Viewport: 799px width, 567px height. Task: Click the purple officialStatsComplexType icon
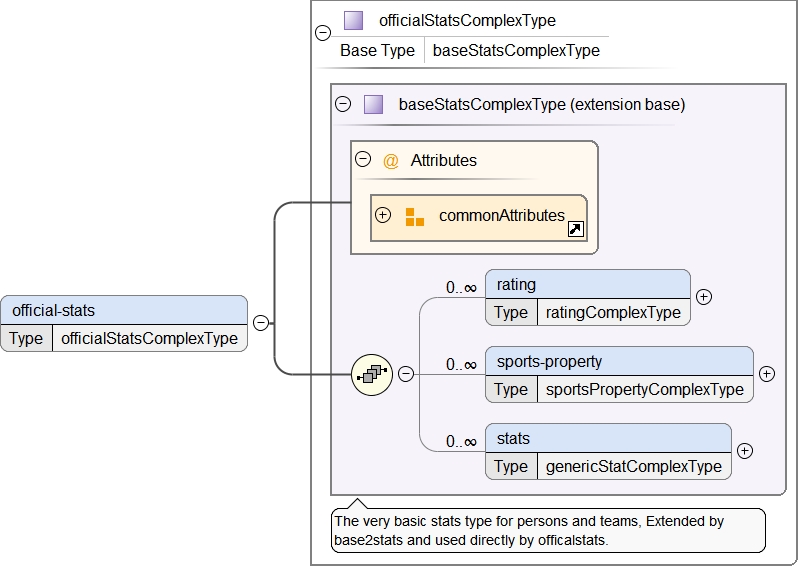(x=353, y=20)
